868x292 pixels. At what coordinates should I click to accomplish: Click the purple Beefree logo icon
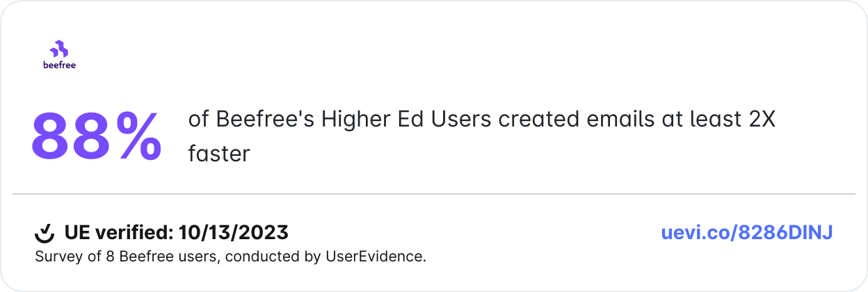click(59, 49)
